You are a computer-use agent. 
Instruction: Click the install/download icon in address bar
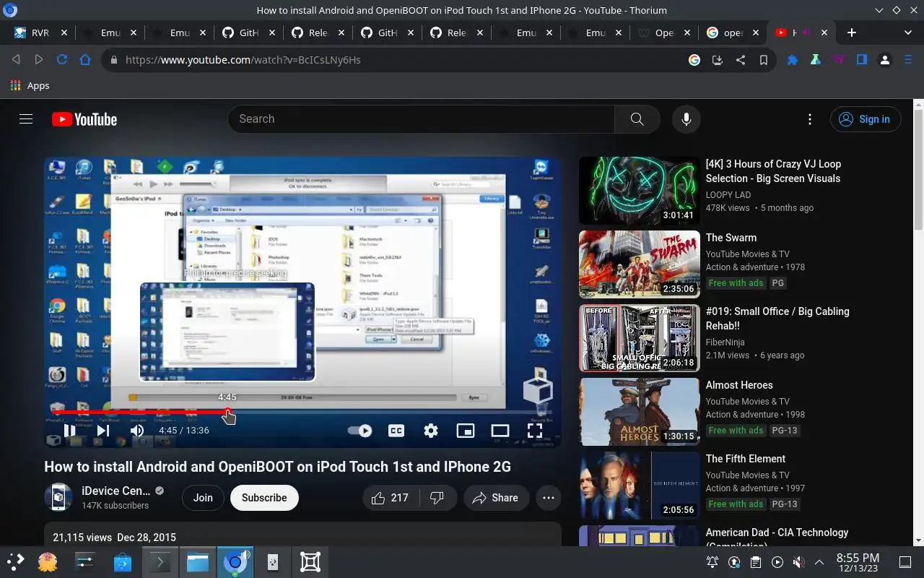718,60
